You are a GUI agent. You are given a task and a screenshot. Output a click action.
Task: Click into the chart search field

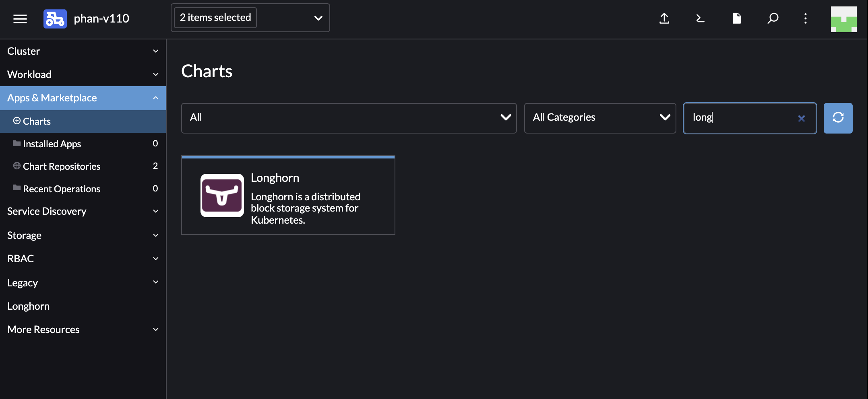tap(741, 118)
